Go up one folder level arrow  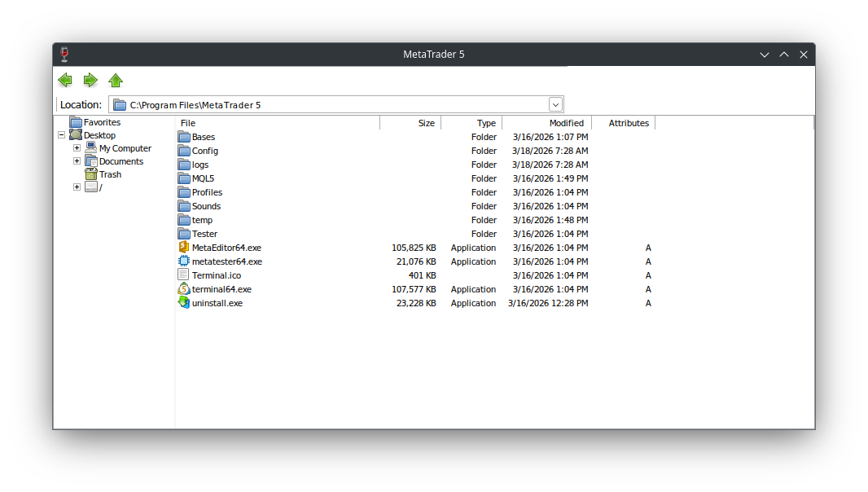tap(116, 80)
